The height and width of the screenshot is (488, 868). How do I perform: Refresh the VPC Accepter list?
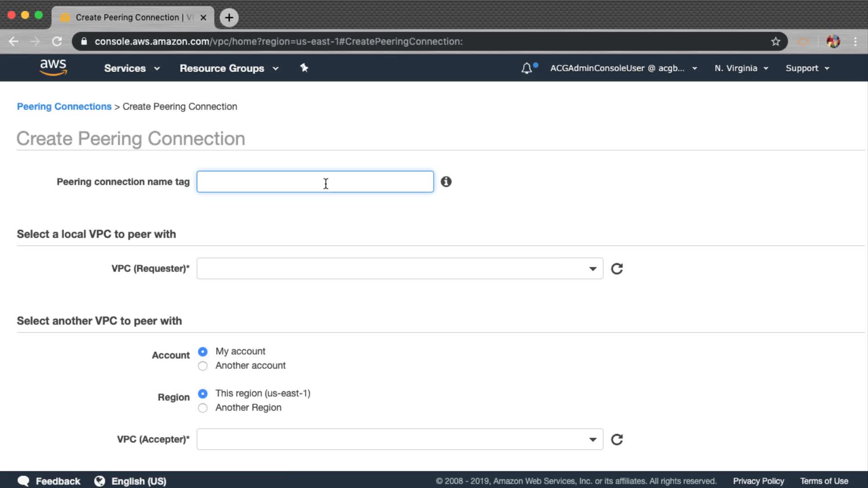(x=617, y=440)
